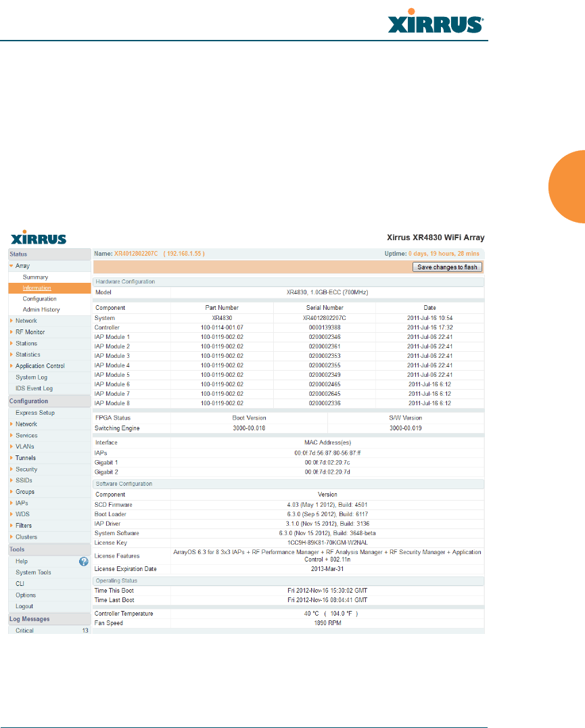Click Controller serial number 0000139388
The width and height of the screenshot is (585, 728).
324,327
